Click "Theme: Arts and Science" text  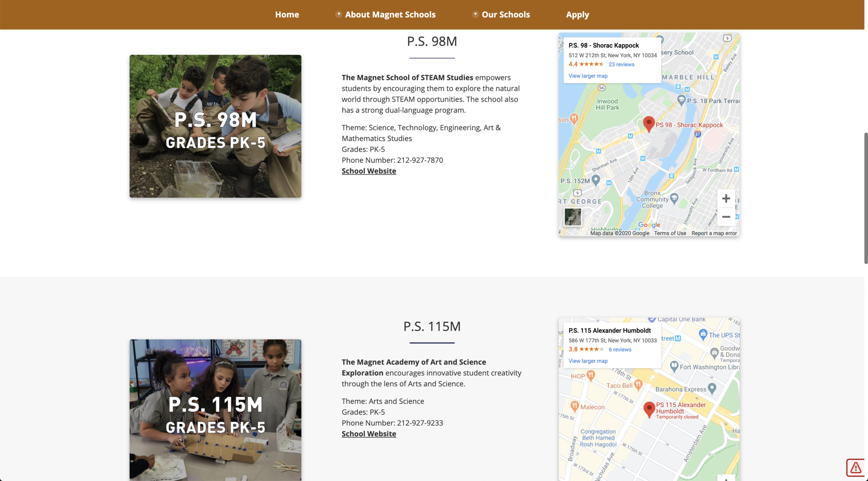coord(383,401)
